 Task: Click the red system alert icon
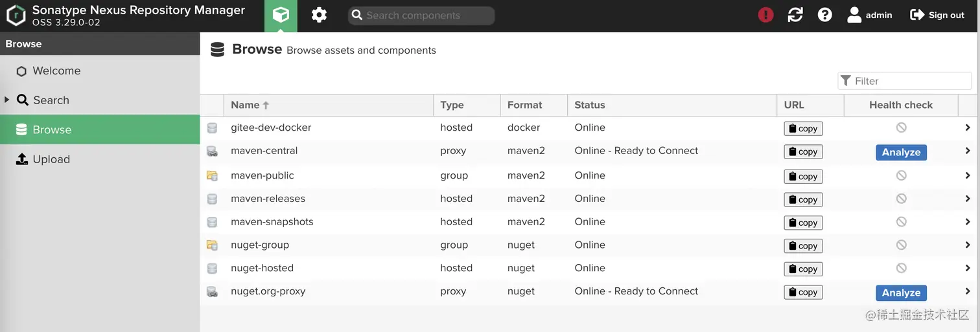pyautogui.click(x=765, y=15)
